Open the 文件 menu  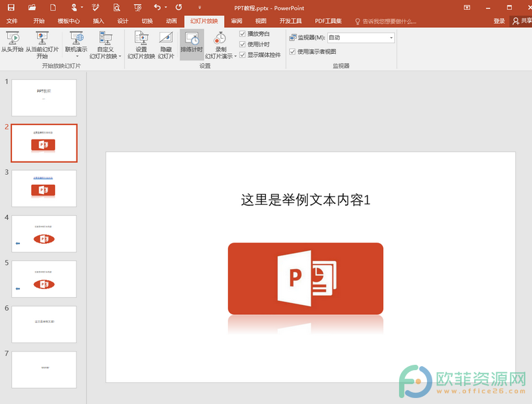coord(12,21)
